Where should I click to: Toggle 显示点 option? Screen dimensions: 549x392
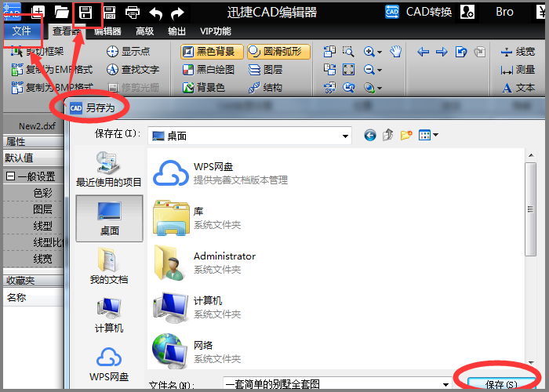point(128,52)
